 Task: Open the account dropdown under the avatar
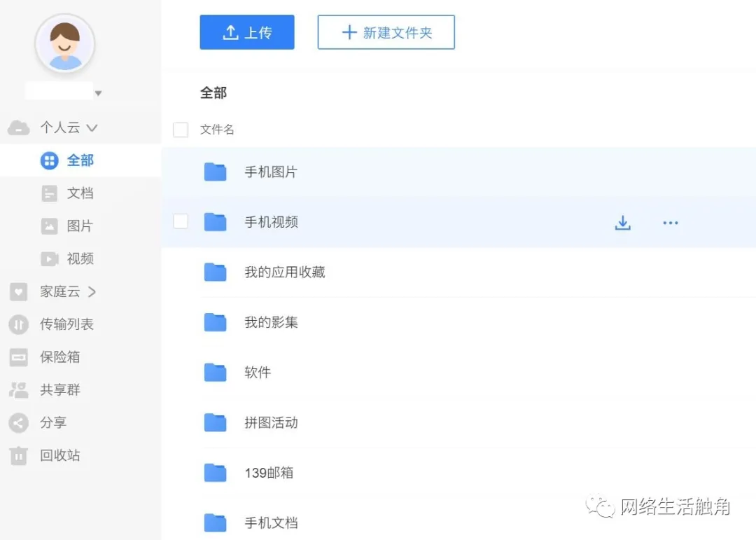pyautogui.click(x=98, y=92)
